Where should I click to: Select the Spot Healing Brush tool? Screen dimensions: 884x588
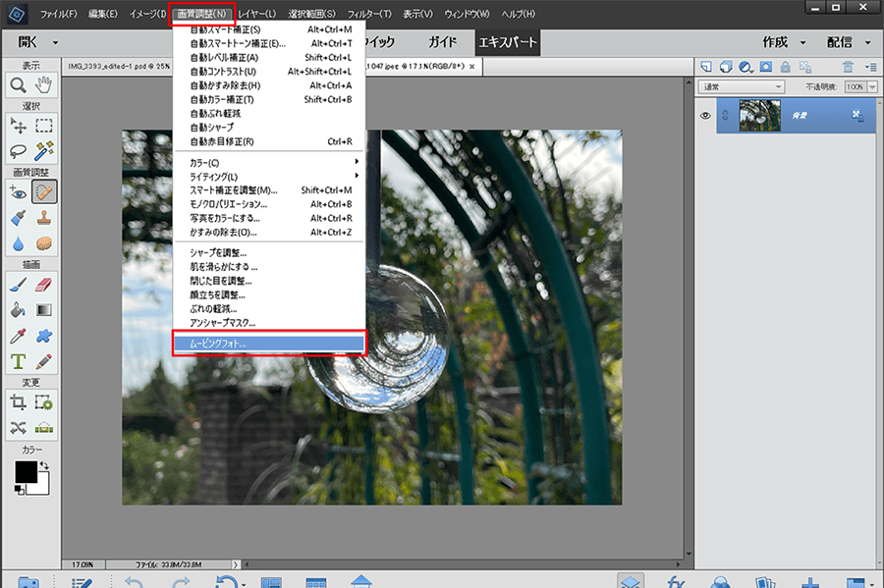(43, 192)
